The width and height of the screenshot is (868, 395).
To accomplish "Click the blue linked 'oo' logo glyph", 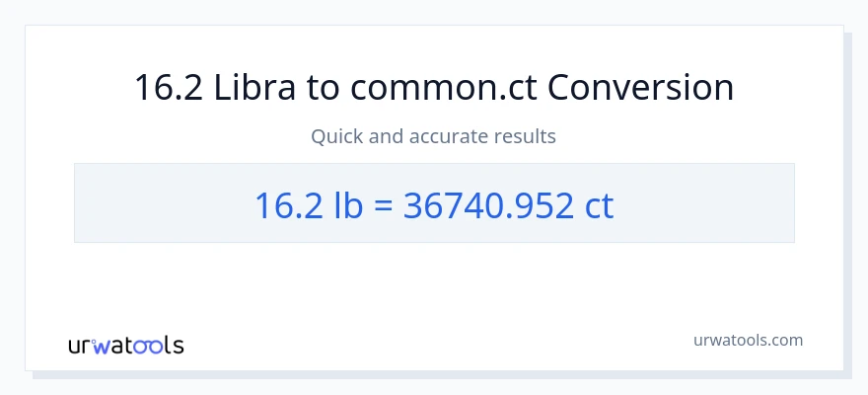I will pyautogui.click(x=149, y=346).
